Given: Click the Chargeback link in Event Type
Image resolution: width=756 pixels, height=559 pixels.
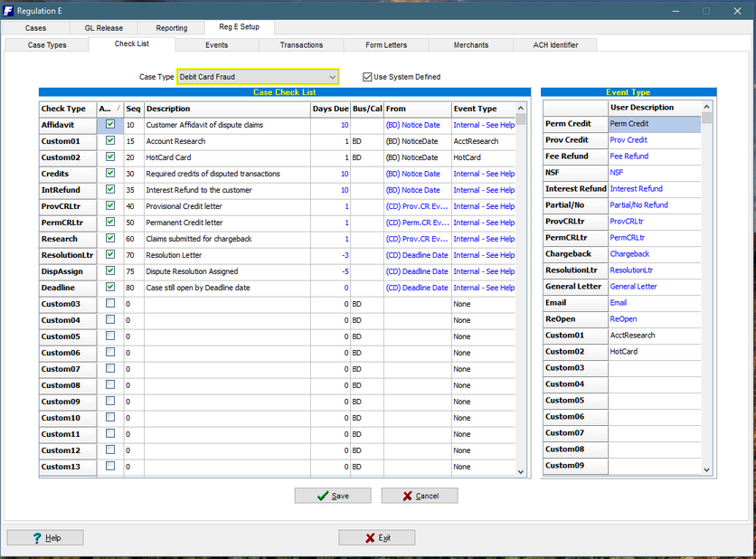Looking at the screenshot, I should pos(629,254).
